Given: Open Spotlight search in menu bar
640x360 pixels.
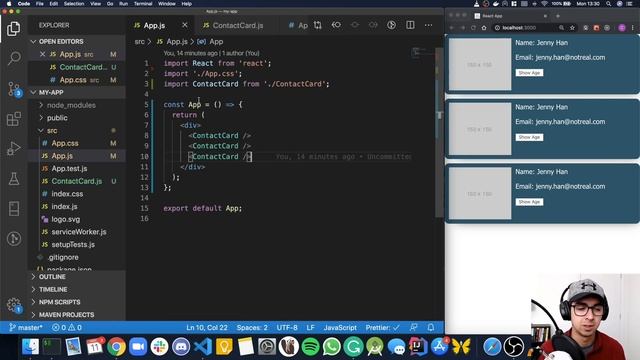Looking at the screenshot, I should click(x=609, y=4).
